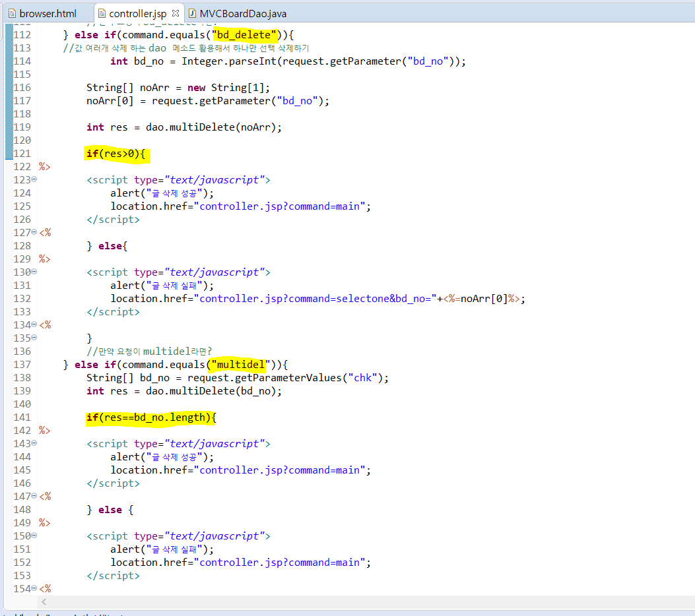Click the %> tag on line 122

point(44,167)
